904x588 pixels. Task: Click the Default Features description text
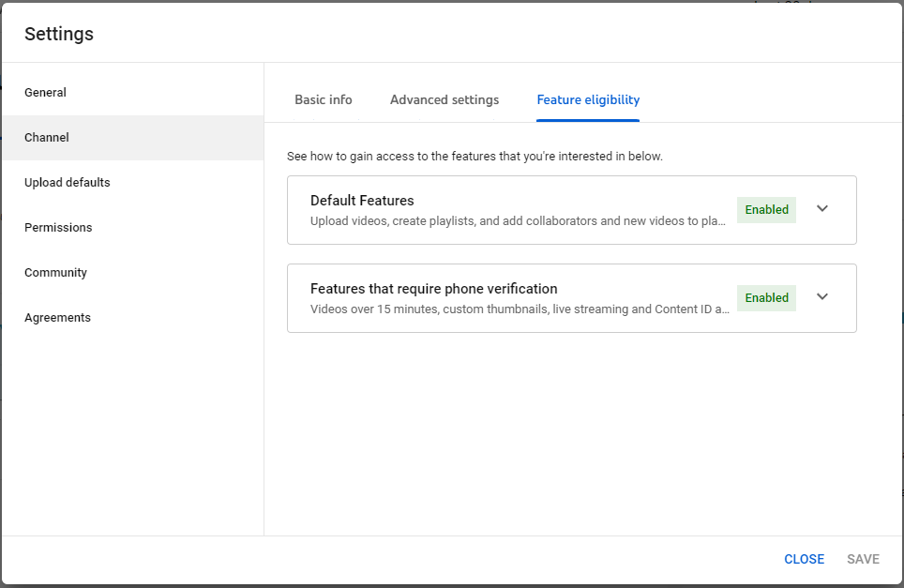518,221
